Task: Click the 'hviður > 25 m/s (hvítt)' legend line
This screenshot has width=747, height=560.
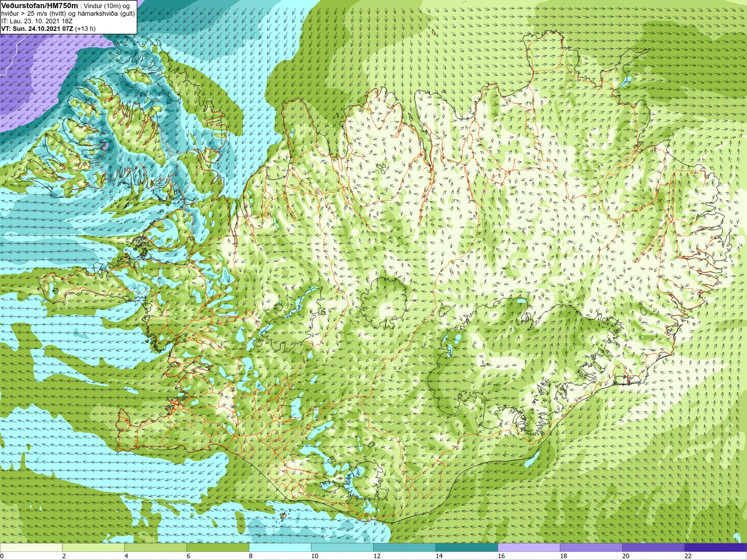Action: tap(34, 13)
